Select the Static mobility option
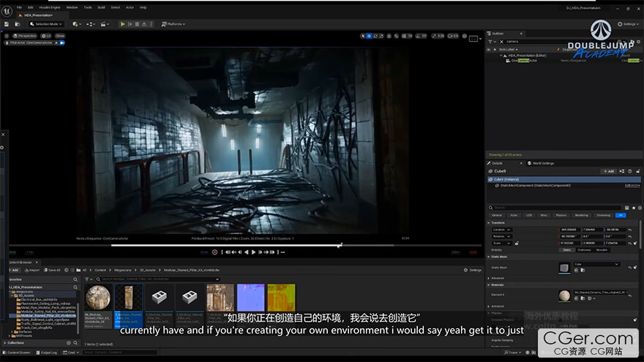Screen dimensions: 644x362 click(566, 250)
